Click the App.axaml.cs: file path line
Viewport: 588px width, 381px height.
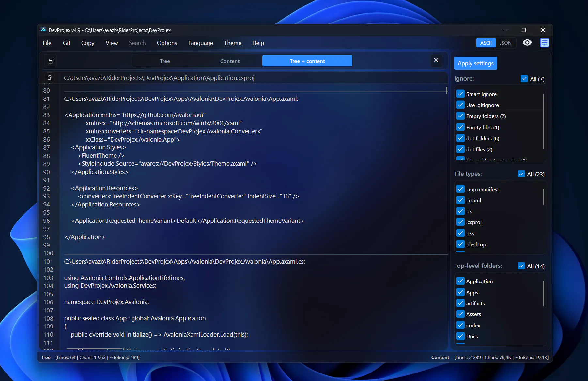(184, 261)
